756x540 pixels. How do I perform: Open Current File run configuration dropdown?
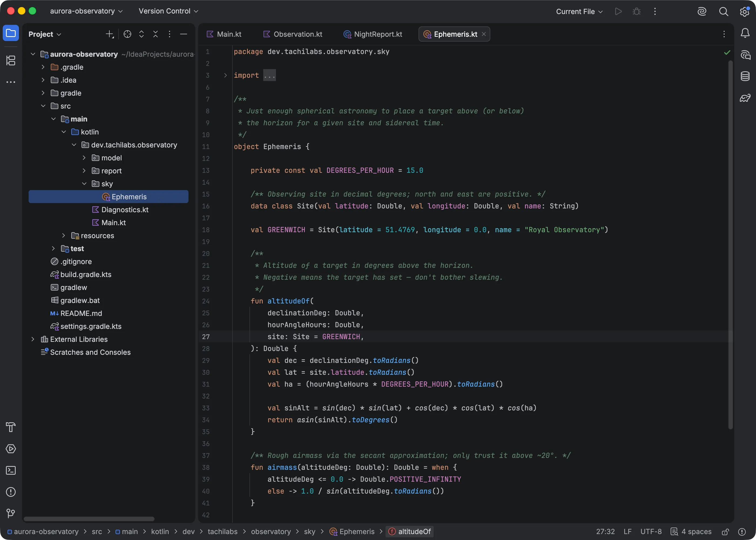click(579, 11)
